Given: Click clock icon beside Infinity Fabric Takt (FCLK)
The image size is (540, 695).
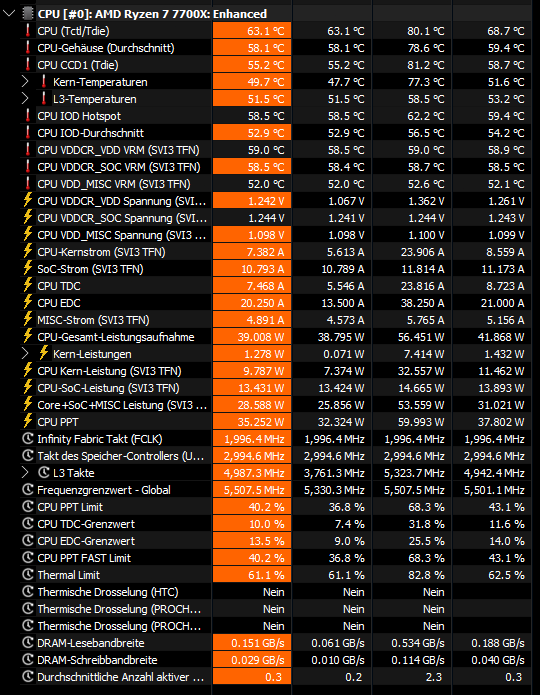Looking at the screenshot, I should coord(27,439).
